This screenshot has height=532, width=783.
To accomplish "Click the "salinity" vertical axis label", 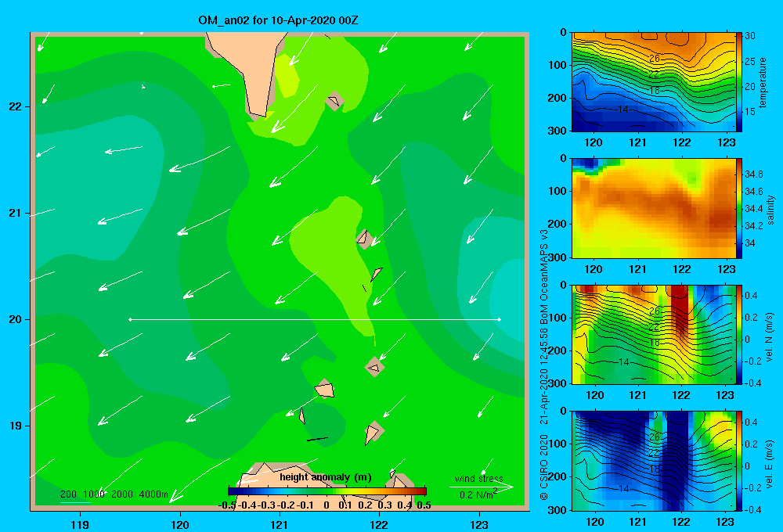I will (x=770, y=209).
